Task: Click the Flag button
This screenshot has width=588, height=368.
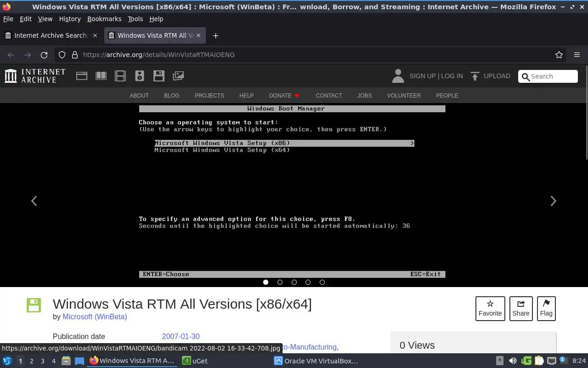Action: (546, 309)
